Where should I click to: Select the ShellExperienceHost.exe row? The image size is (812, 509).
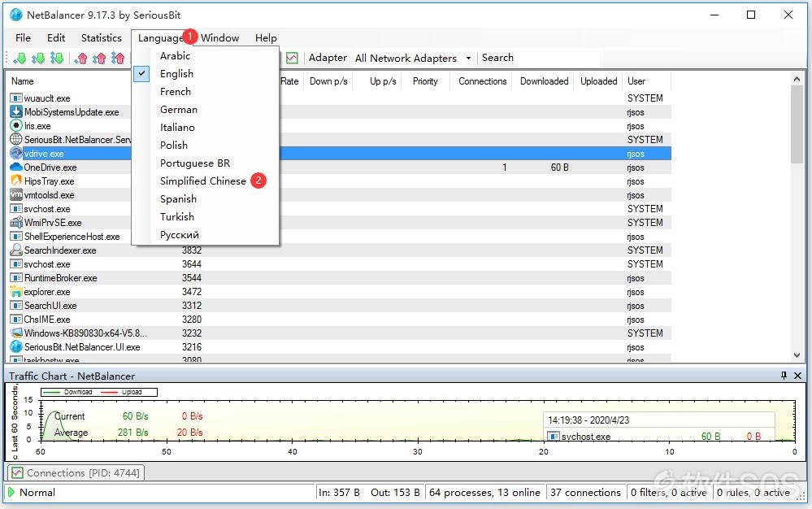[339, 237]
